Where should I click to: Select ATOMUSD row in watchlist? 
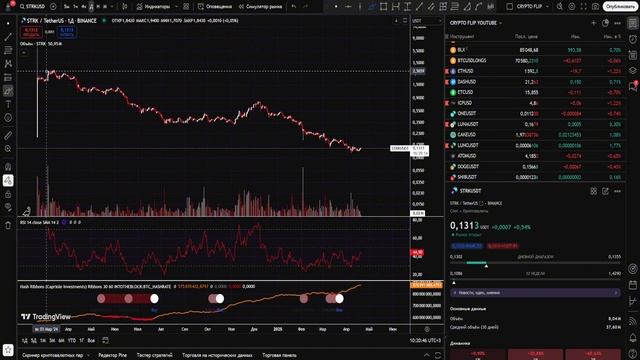click(535, 156)
